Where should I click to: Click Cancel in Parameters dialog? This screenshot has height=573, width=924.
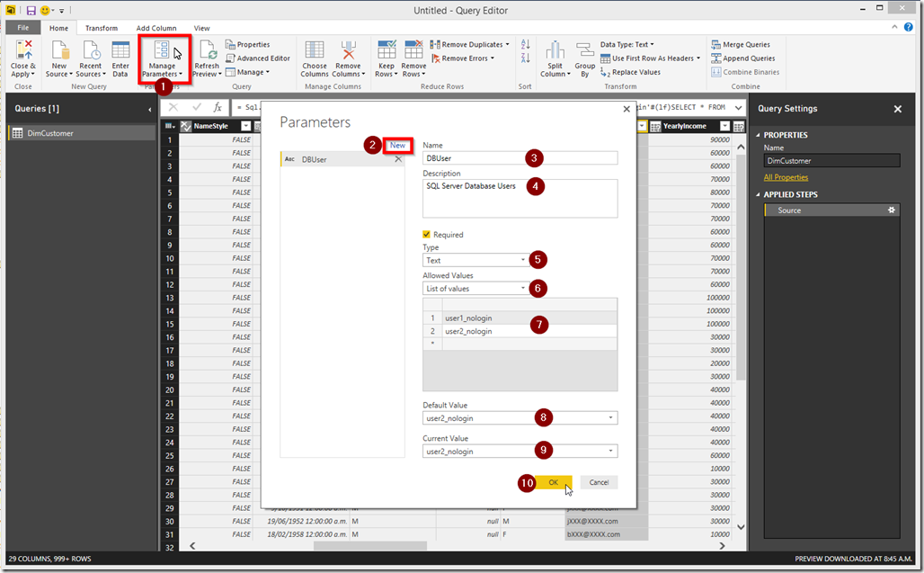pos(599,482)
